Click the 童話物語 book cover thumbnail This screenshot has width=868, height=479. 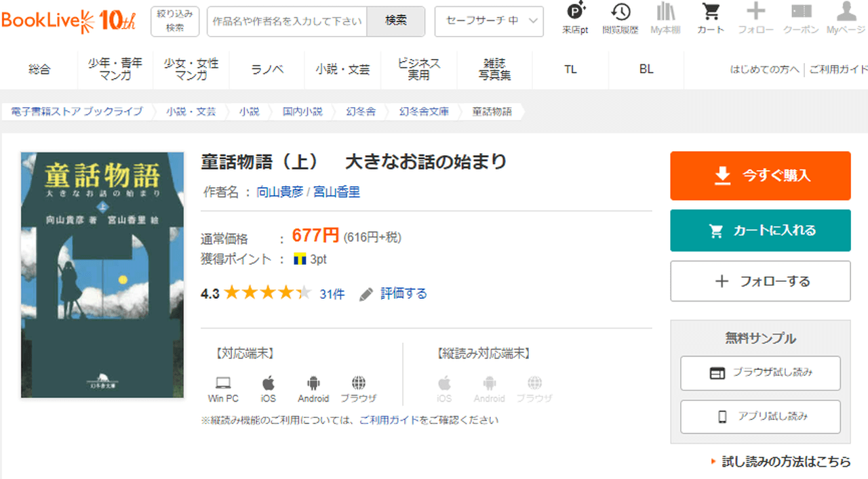coord(102,275)
